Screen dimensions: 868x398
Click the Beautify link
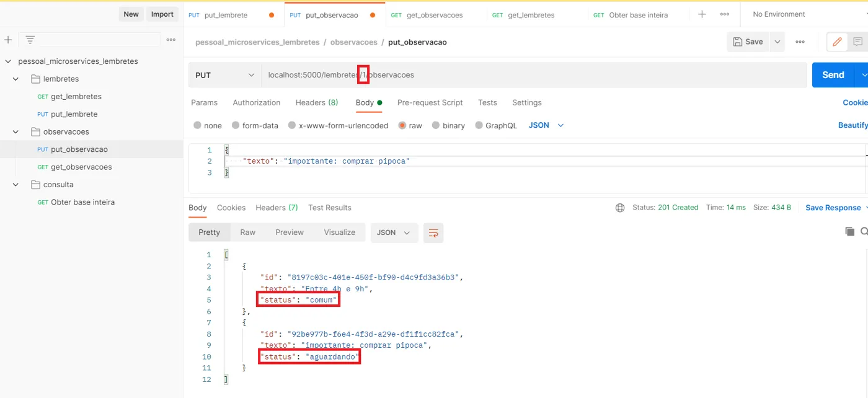pos(853,125)
